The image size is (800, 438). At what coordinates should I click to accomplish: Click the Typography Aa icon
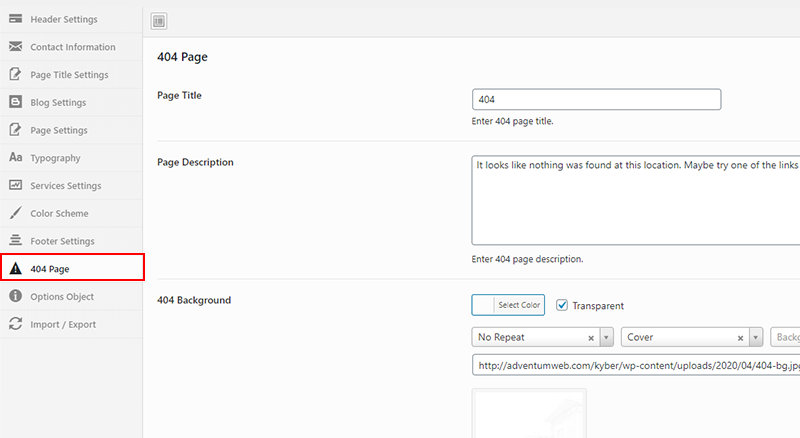tap(16, 157)
